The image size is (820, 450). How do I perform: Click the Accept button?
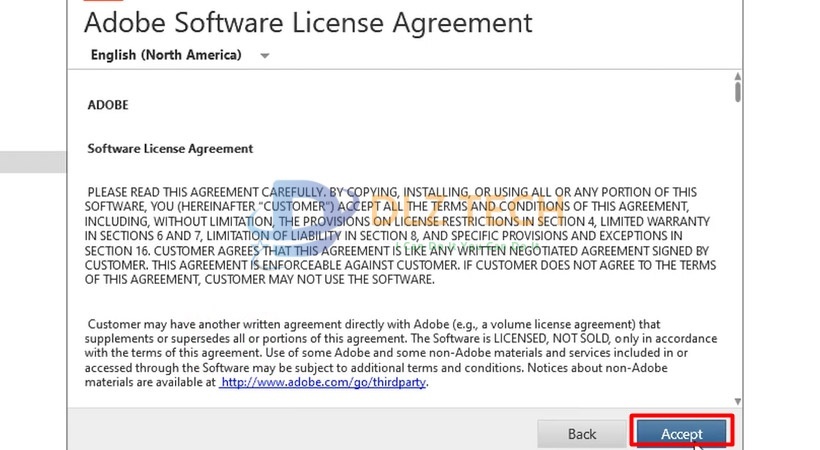[x=681, y=433]
